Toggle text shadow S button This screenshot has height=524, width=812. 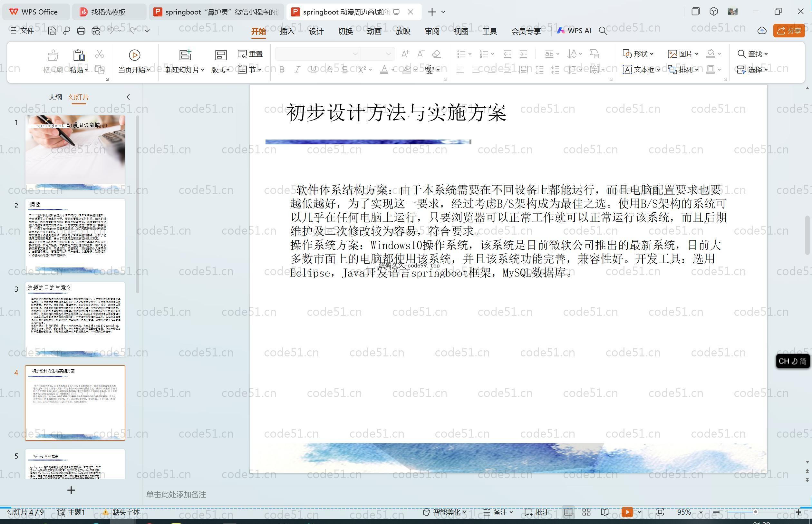point(344,70)
